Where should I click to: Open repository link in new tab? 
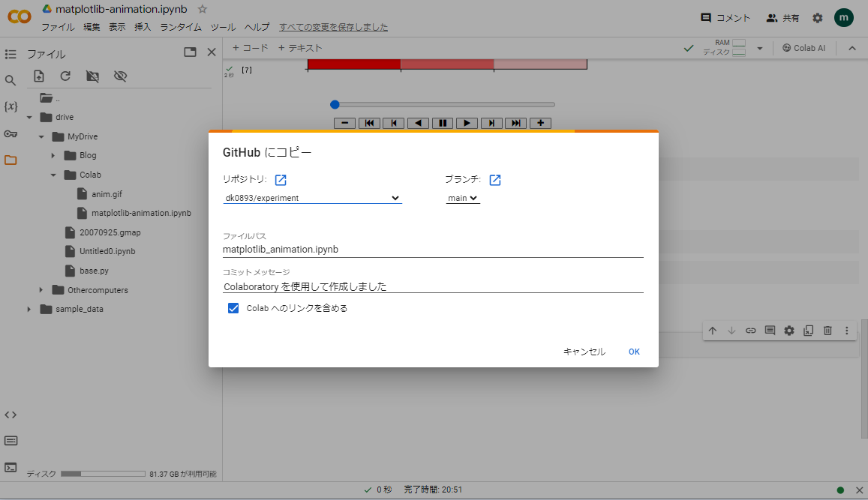[x=281, y=180]
